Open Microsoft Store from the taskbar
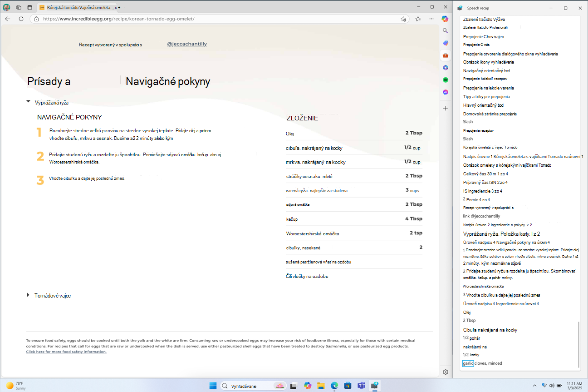This screenshot has width=588, height=392. 348,386
